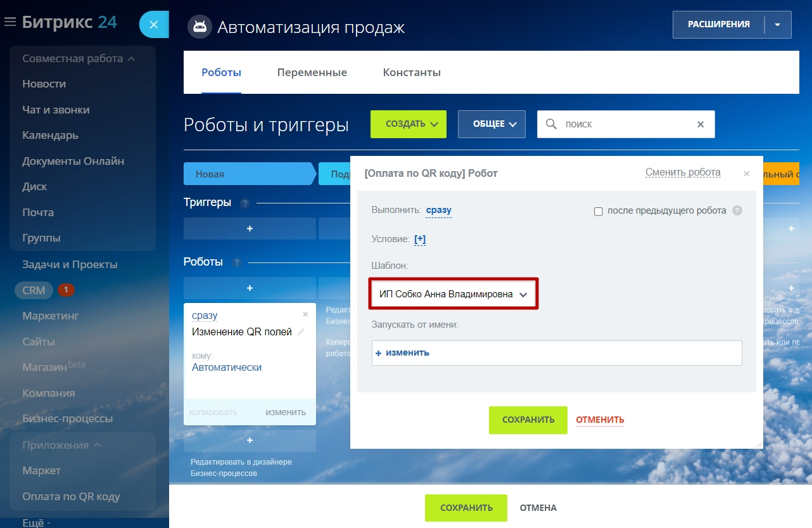
Task: Click the Сменить робота link
Action: click(683, 172)
